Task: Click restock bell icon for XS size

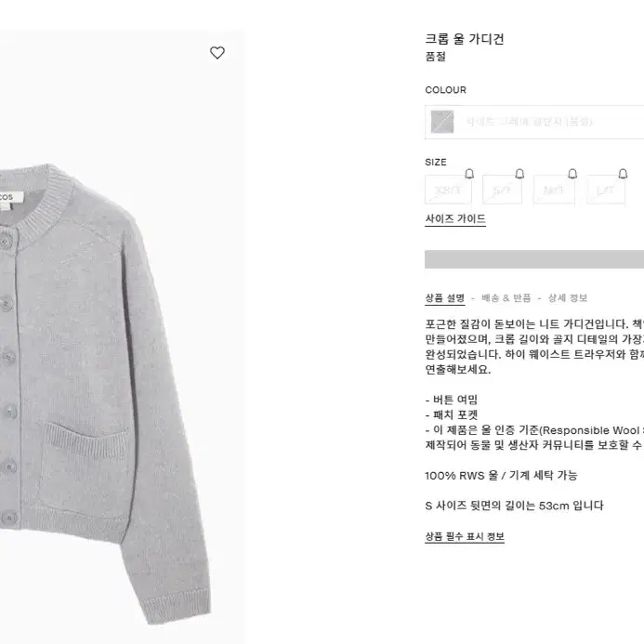Action: [469, 174]
